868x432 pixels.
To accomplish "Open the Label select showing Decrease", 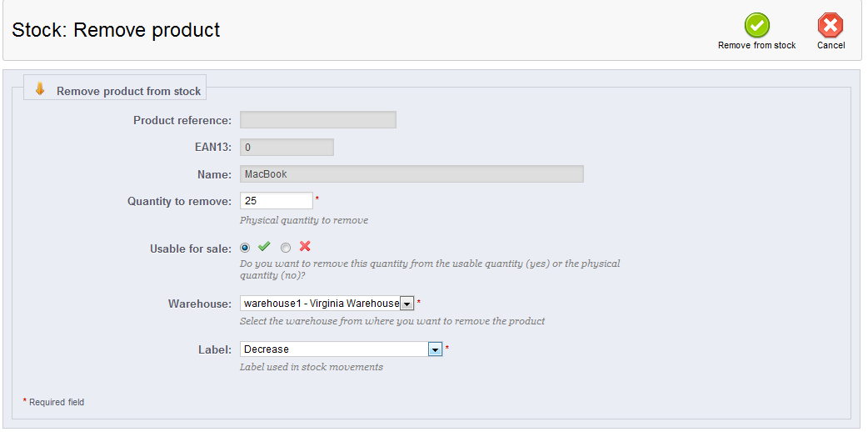I will (x=341, y=349).
